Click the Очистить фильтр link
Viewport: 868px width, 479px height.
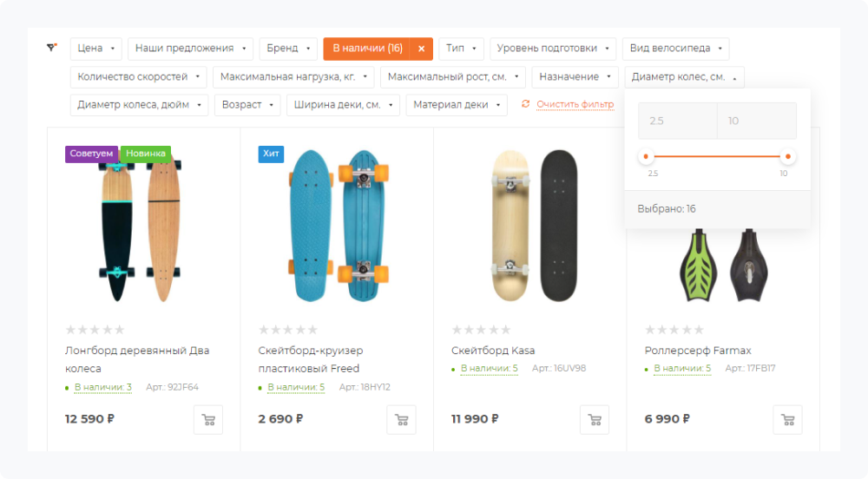(575, 104)
